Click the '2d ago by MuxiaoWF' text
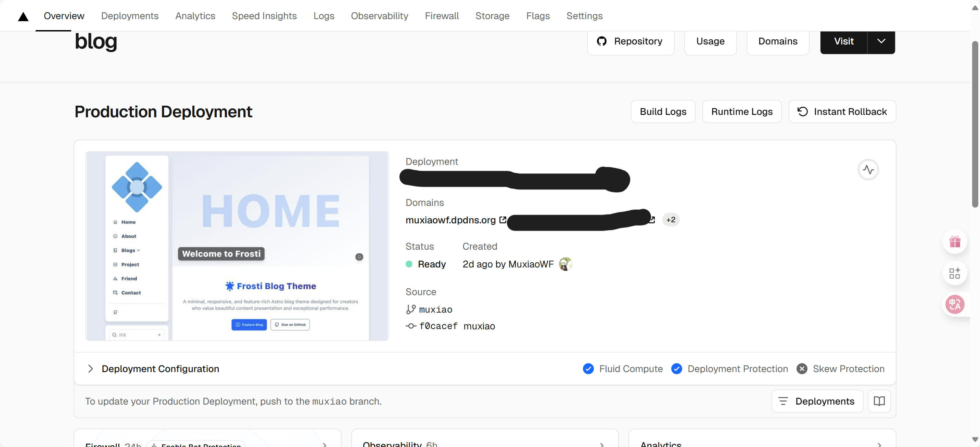The width and height of the screenshot is (980, 447). point(508,264)
